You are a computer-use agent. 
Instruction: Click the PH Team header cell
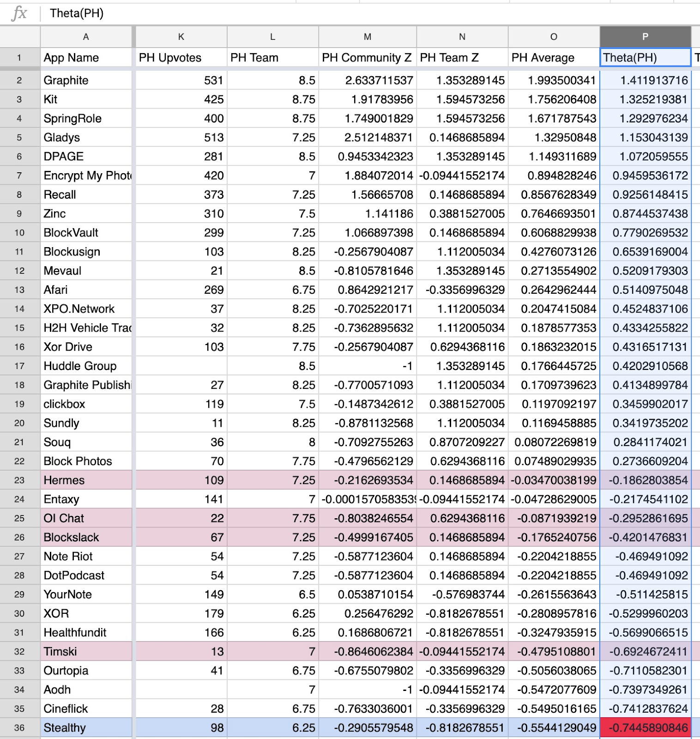(x=273, y=58)
